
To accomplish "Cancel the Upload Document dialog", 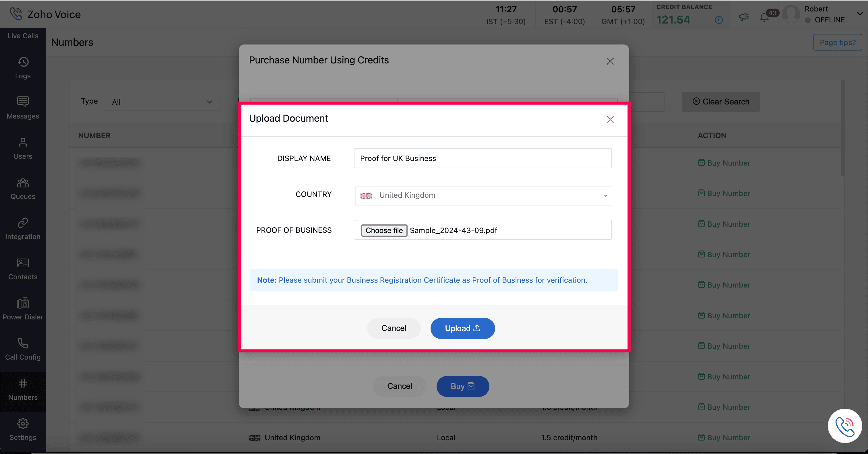I will coord(393,328).
